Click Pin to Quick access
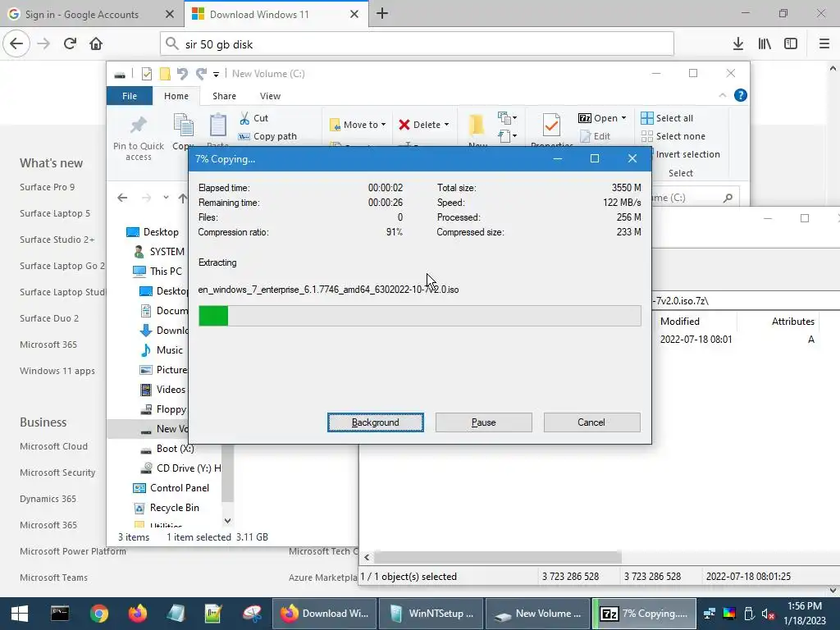 pyautogui.click(x=138, y=138)
